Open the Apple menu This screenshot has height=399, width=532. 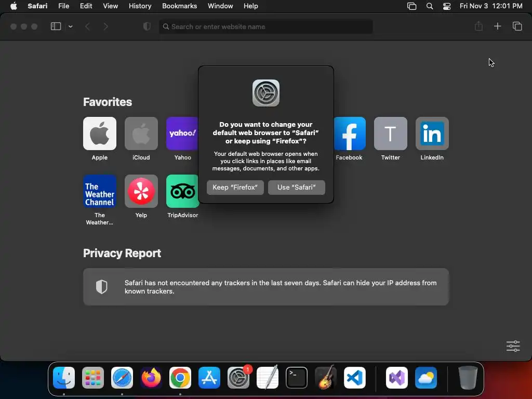[x=14, y=6]
